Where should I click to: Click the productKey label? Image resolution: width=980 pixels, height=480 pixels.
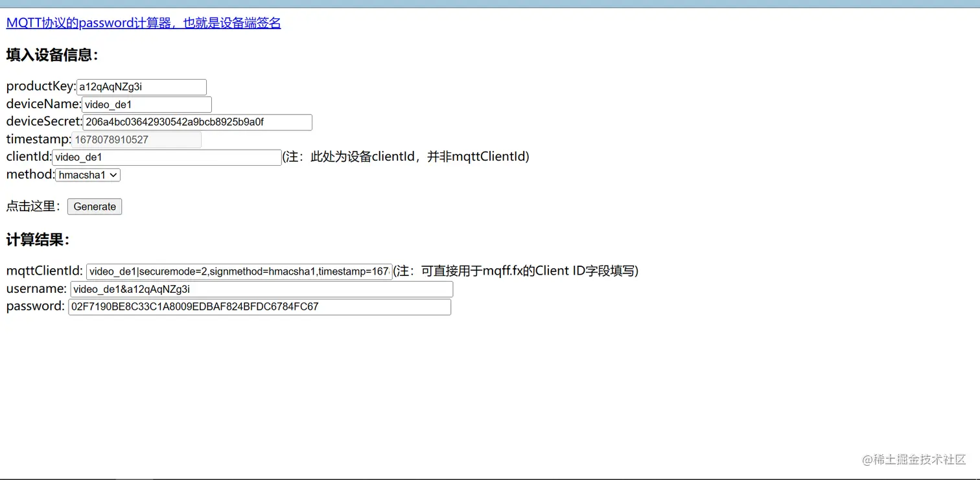[41, 87]
